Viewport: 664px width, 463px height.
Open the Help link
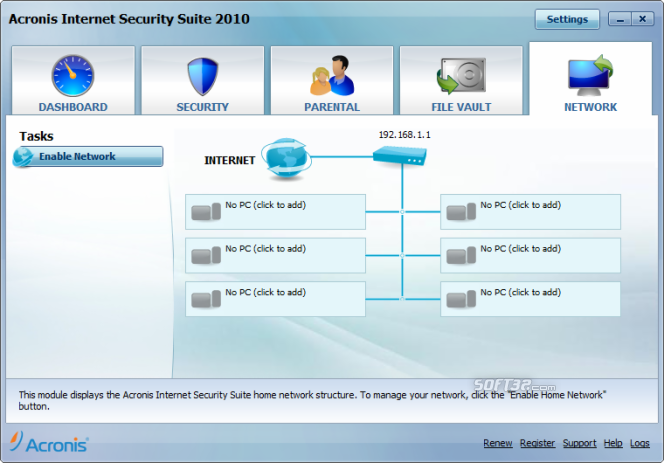tap(613, 443)
